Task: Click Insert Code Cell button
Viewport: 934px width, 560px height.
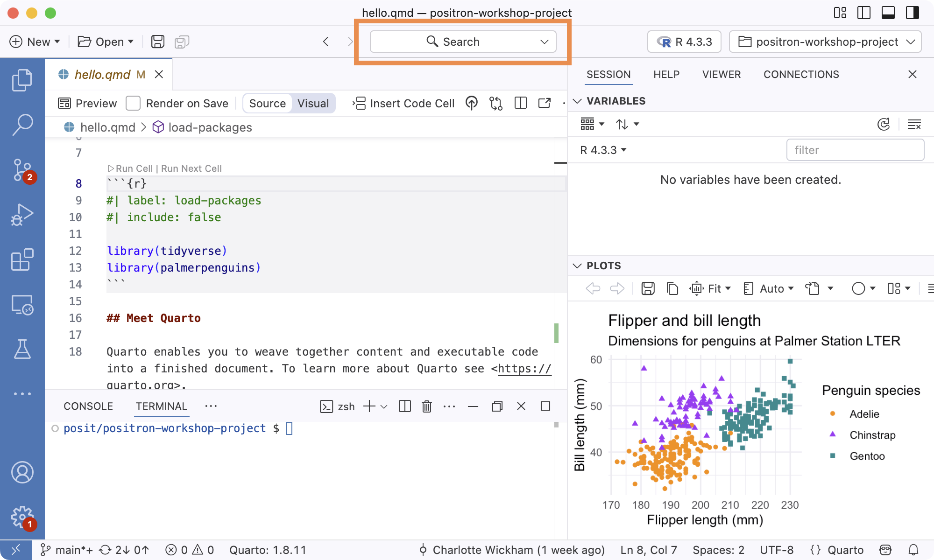Action: click(x=403, y=103)
